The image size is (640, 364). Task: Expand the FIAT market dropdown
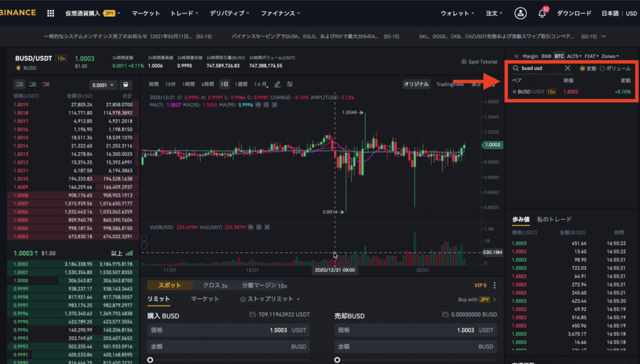tap(591, 56)
